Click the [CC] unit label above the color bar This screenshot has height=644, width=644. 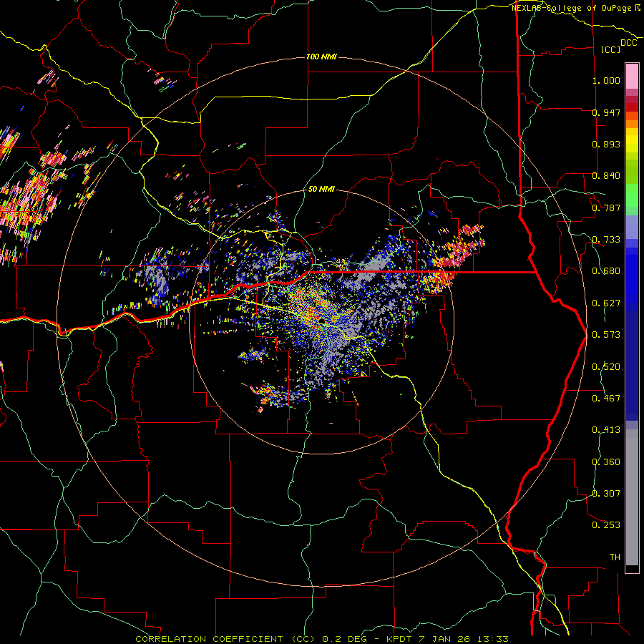(x=610, y=49)
